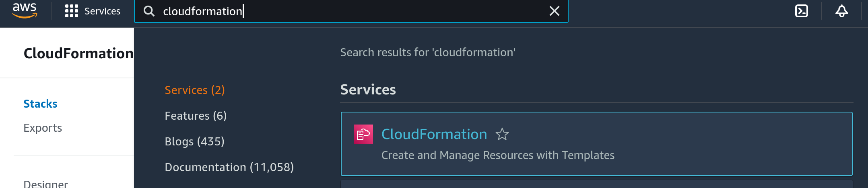This screenshot has height=188, width=868.
Task: Click the search magnifier icon
Action: tap(149, 11)
